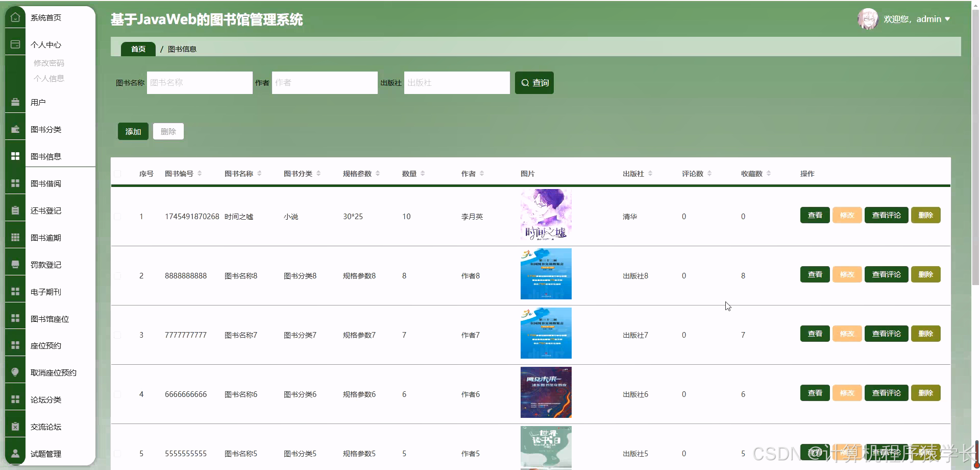
Task: Click 修改 for the 时间之墟 row
Action: (x=847, y=215)
